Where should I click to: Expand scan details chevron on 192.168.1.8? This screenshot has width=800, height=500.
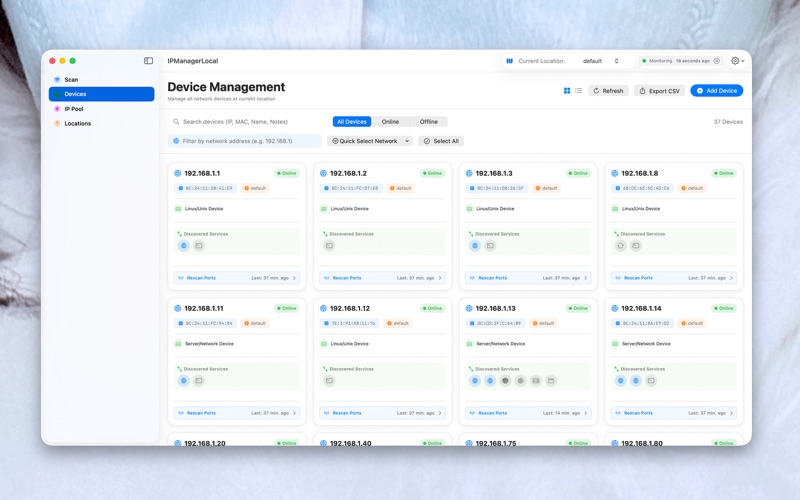coord(731,278)
